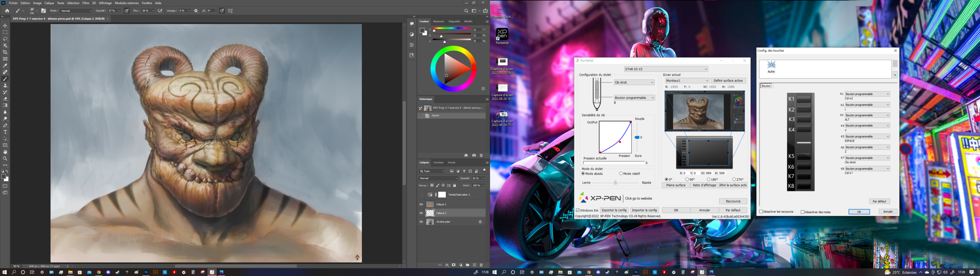Create a new layer group folder

point(467,265)
